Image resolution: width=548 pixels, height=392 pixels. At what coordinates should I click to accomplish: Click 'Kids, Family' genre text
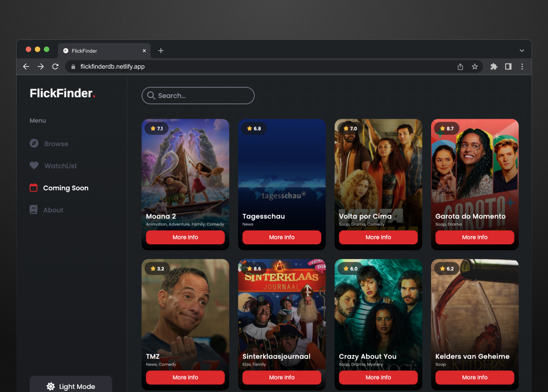(x=254, y=364)
